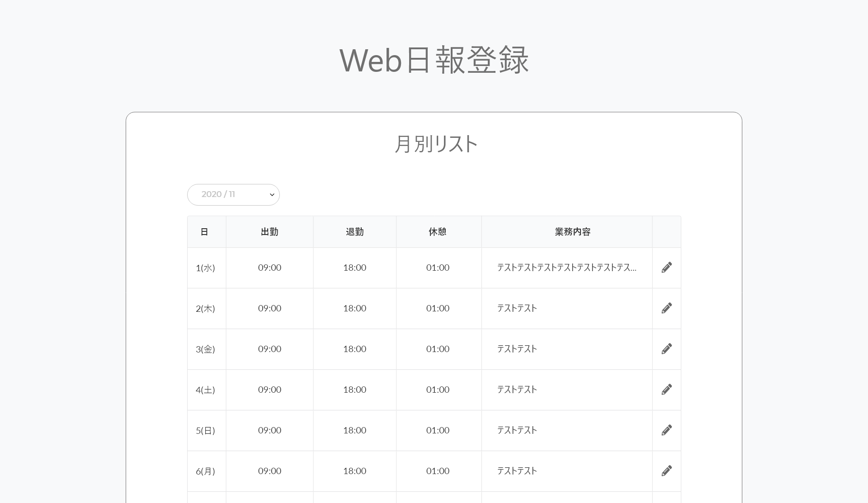Screen dimensions: 868x503
Task: Edit the 4(土) entry via pencil icon
Action: point(666,390)
